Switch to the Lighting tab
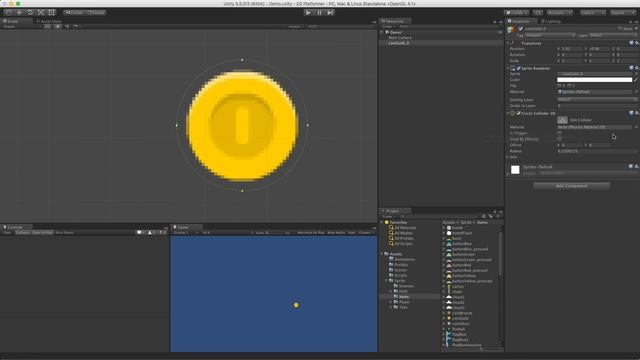The image size is (640, 360). (x=551, y=21)
